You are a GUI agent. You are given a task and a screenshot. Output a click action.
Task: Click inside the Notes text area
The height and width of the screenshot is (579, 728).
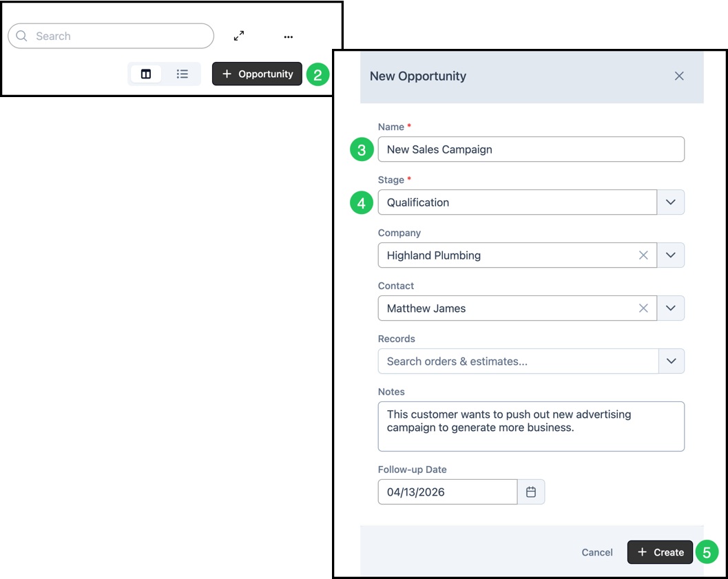pyautogui.click(x=531, y=426)
